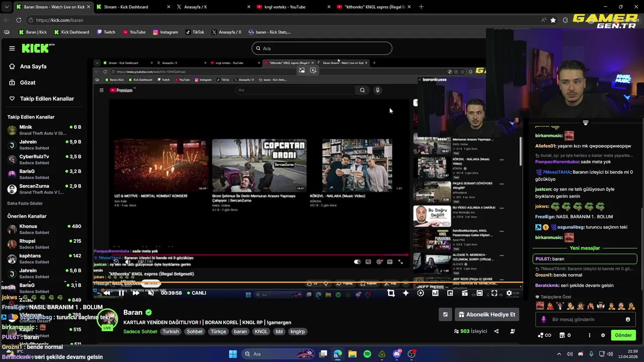
Task: Switch to kngl vorteks - YouTube tab
Action: point(292,7)
